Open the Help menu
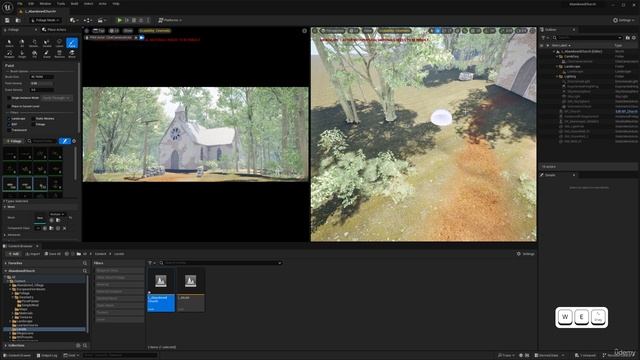 click(x=116, y=4)
